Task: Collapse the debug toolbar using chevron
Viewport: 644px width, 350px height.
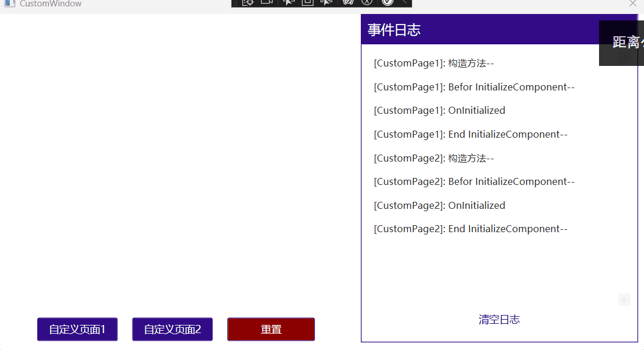Action: 404,2
